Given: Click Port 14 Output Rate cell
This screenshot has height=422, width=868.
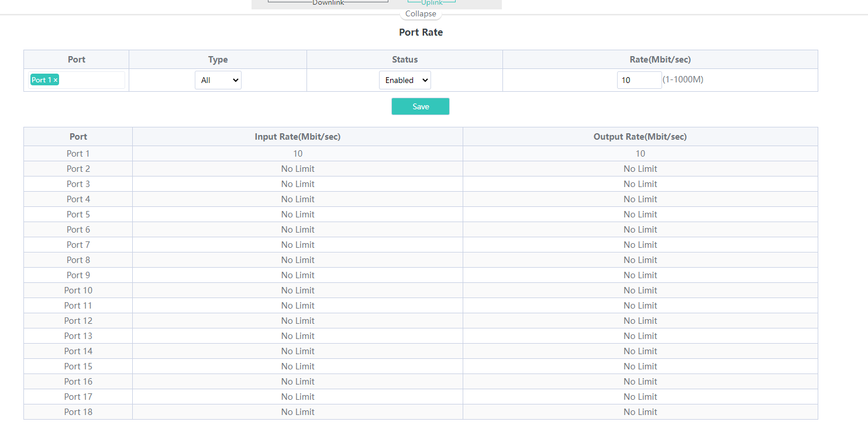Looking at the screenshot, I should click(640, 351).
